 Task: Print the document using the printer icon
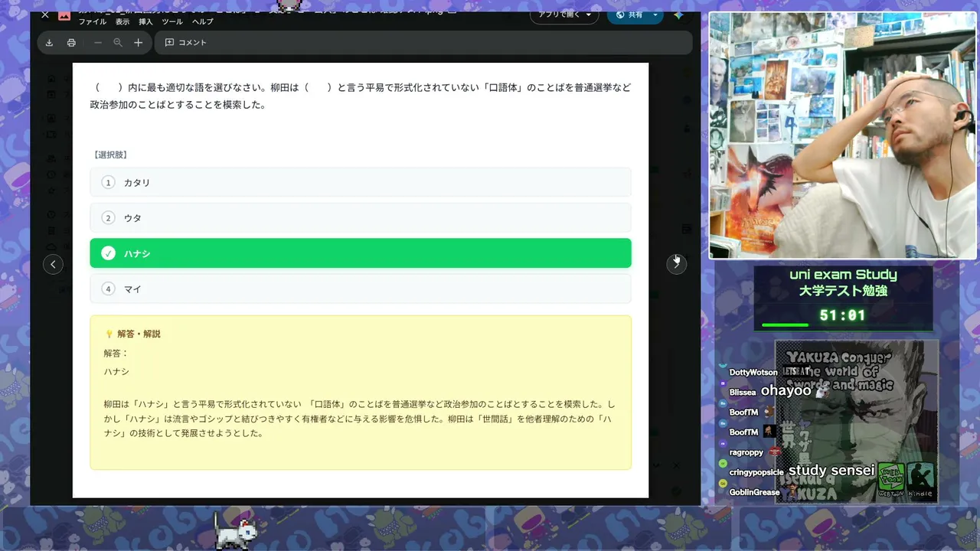[71, 43]
